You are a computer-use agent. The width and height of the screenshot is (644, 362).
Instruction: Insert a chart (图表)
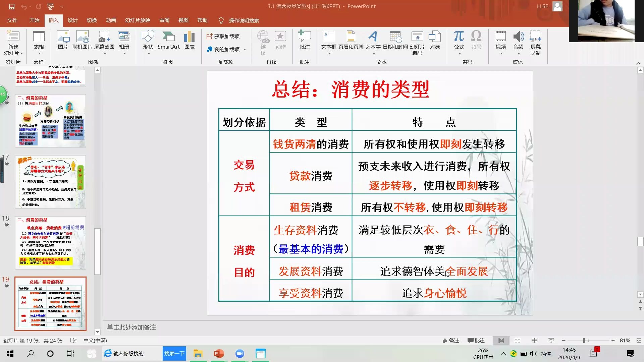[x=189, y=40]
